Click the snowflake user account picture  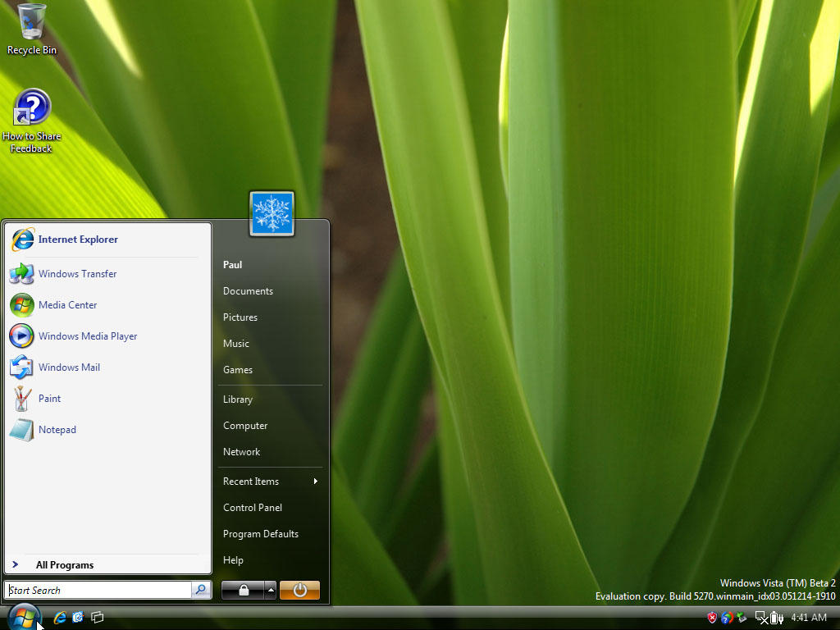pos(272,213)
